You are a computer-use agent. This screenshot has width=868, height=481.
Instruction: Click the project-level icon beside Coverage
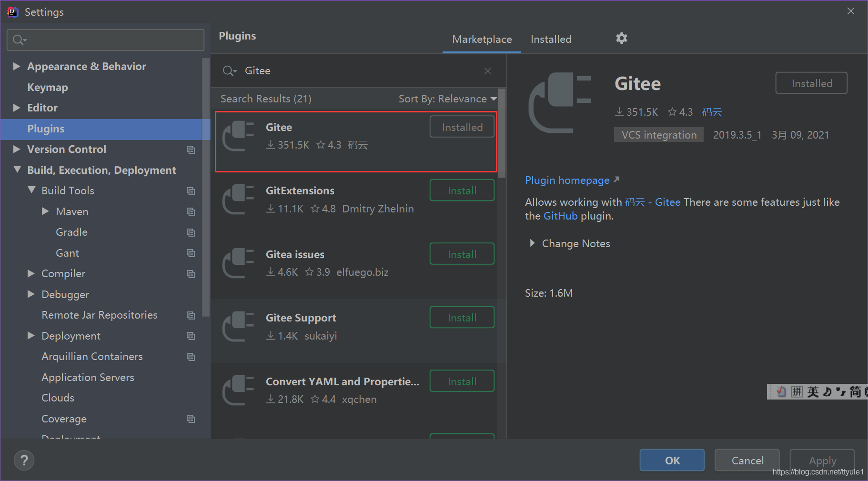[191, 419]
